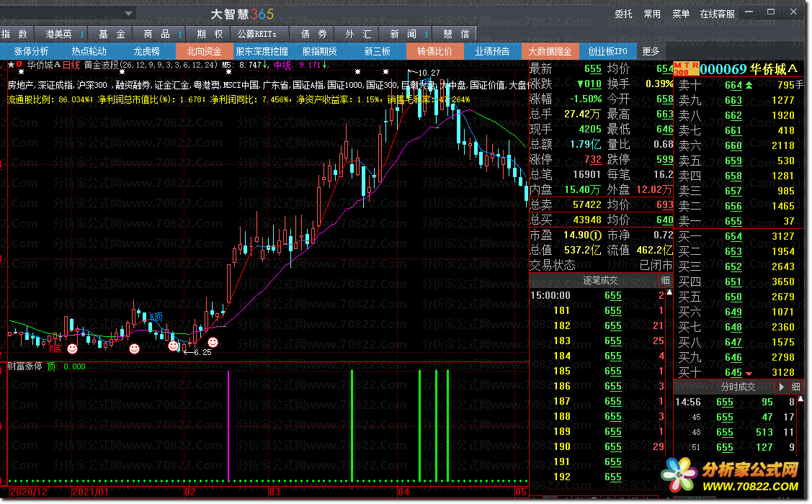The width and height of the screenshot is (812, 504).
Task: Click the 15:00:00 trade record row
Action: pyautogui.click(x=597, y=295)
